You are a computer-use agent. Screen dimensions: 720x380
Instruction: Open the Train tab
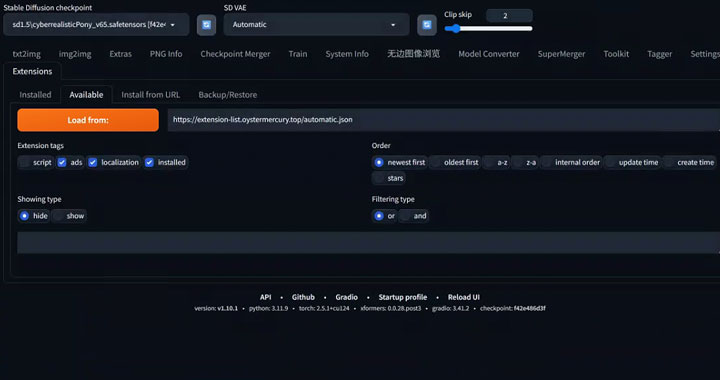point(298,54)
